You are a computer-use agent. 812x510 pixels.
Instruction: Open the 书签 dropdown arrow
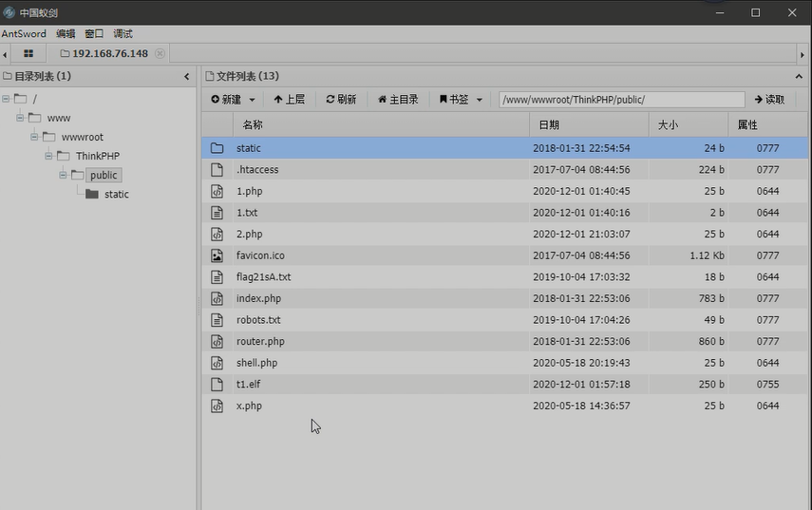tap(480, 100)
